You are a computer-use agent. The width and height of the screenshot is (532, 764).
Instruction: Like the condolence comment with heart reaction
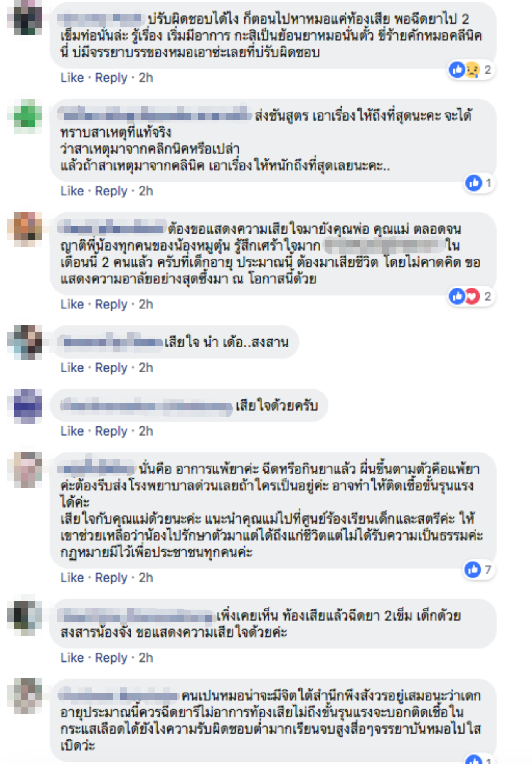pos(72,305)
